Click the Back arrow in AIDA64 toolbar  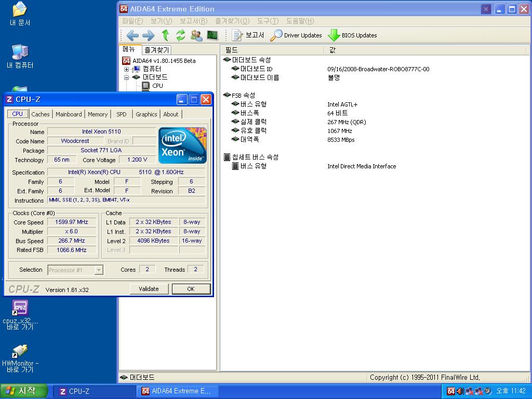pos(132,35)
